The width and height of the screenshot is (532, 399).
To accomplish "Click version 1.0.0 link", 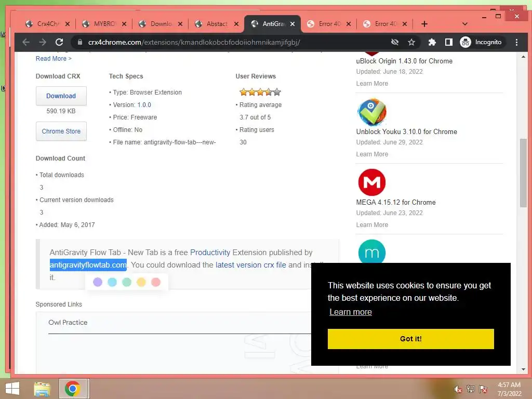I will pos(144,105).
